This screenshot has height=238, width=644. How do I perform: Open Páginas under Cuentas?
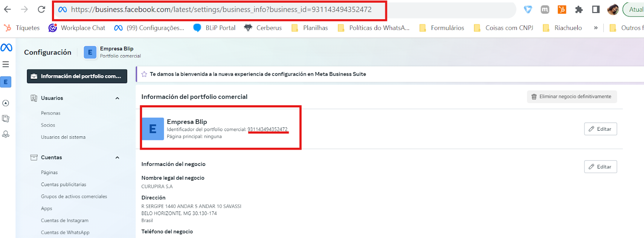click(x=49, y=172)
